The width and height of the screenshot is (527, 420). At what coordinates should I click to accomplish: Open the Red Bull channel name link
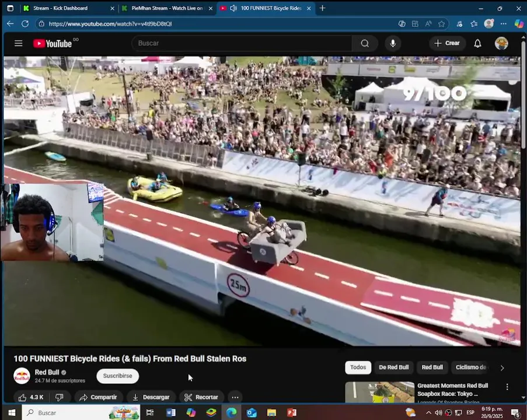[x=47, y=372]
